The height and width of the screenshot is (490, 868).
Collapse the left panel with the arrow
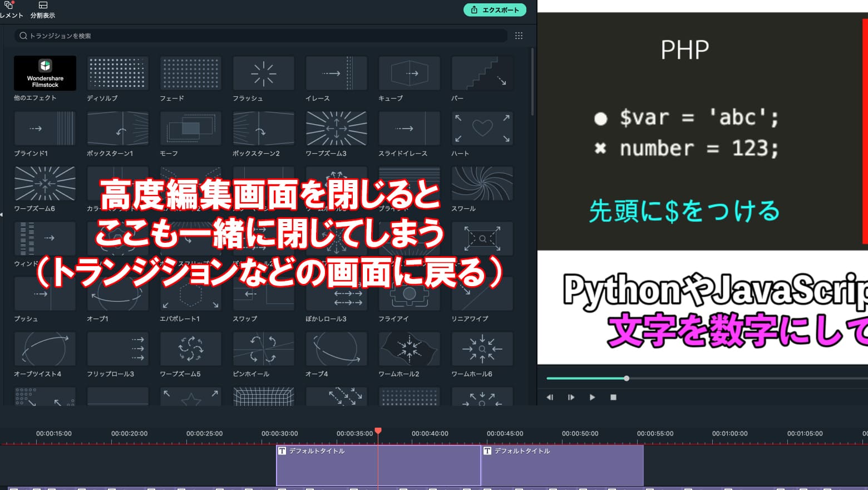tap(2, 214)
